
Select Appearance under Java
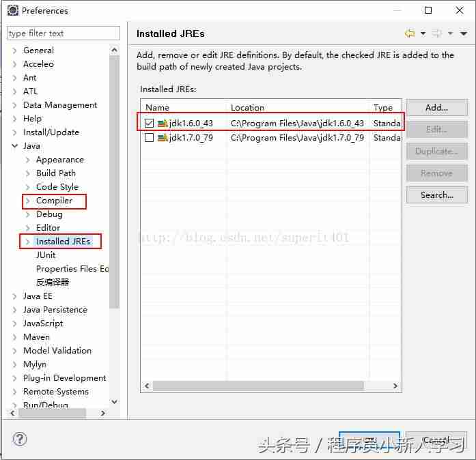point(60,160)
